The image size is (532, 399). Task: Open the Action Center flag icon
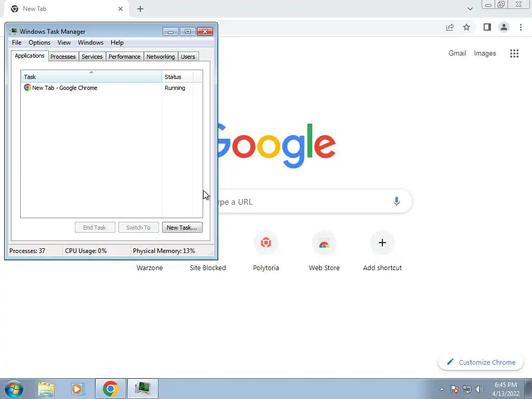(x=455, y=389)
